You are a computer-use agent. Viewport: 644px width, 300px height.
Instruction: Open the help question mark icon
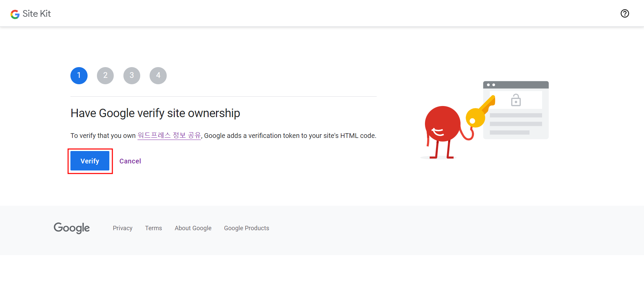click(625, 13)
